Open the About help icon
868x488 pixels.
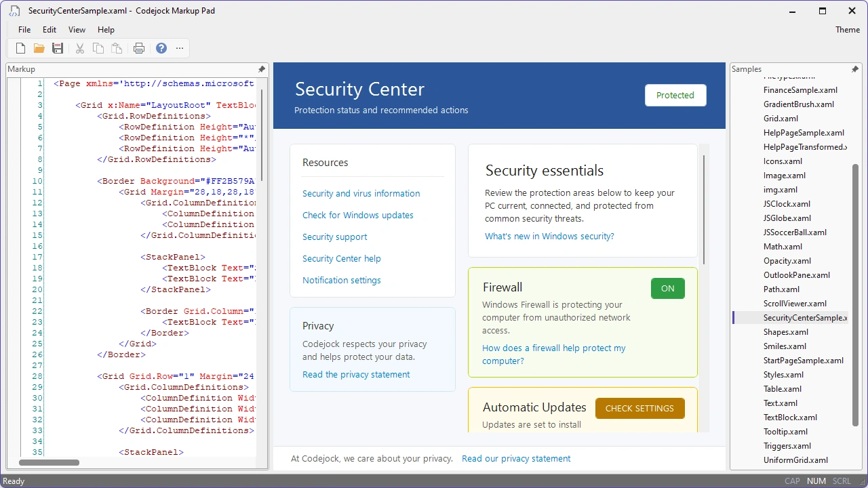[161, 48]
